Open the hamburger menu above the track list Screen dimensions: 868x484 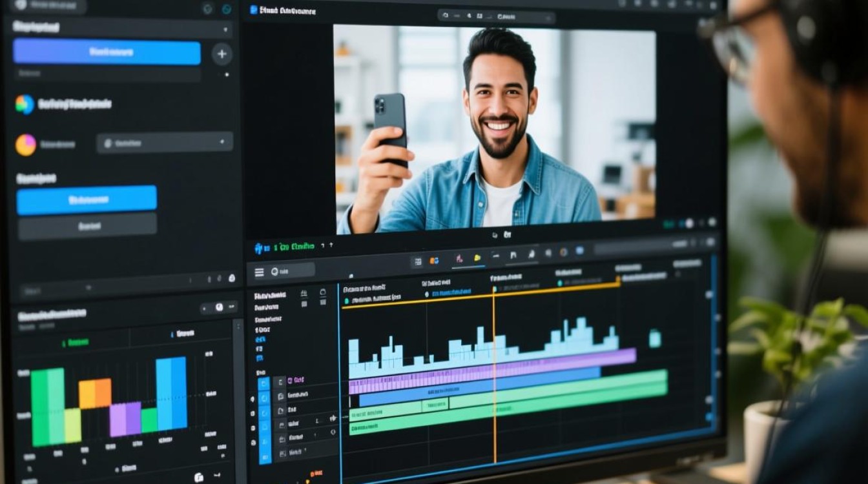pyautogui.click(x=259, y=272)
